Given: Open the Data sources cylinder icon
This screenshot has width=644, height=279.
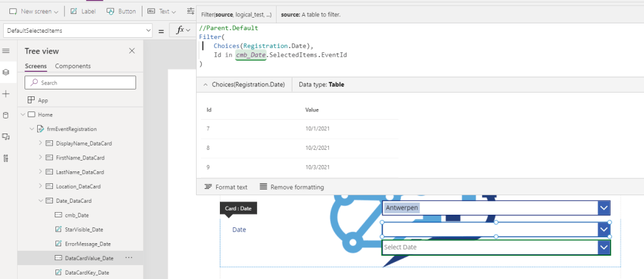Looking at the screenshot, I should tap(6, 115).
